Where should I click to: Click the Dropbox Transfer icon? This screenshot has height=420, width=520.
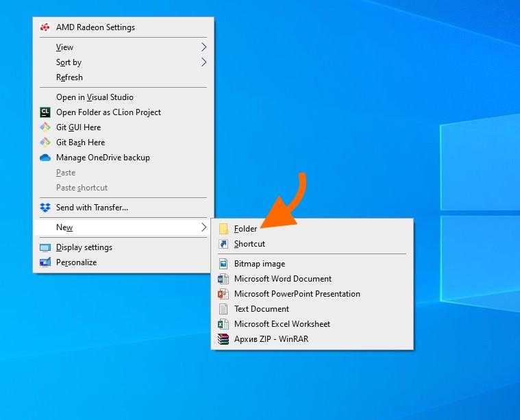tap(45, 208)
